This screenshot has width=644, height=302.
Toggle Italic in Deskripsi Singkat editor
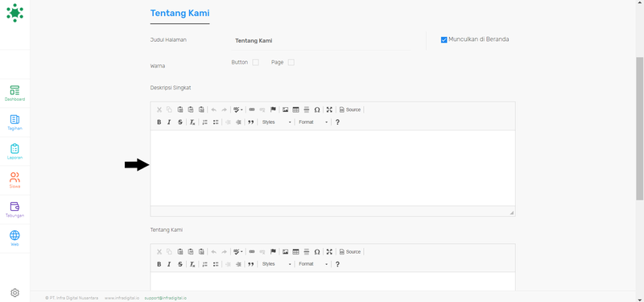click(x=169, y=122)
